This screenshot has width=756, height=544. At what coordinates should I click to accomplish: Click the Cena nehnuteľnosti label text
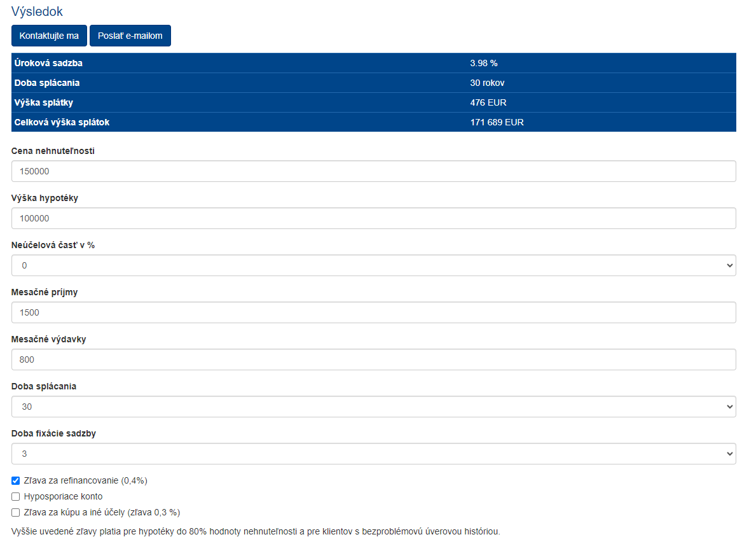point(53,151)
